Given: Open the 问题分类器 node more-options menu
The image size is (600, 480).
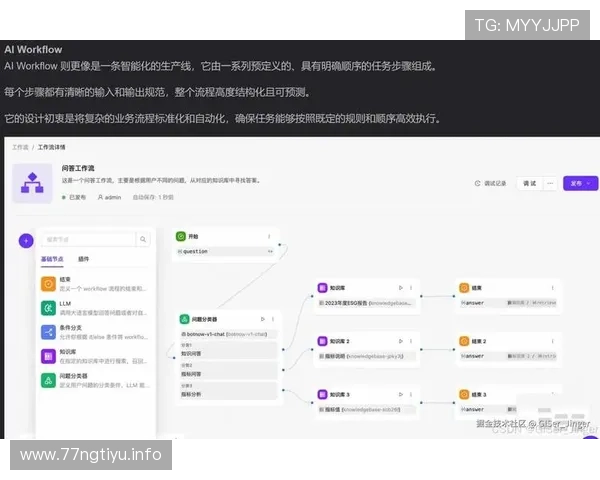Looking at the screenshot, I should pos(273,319).
